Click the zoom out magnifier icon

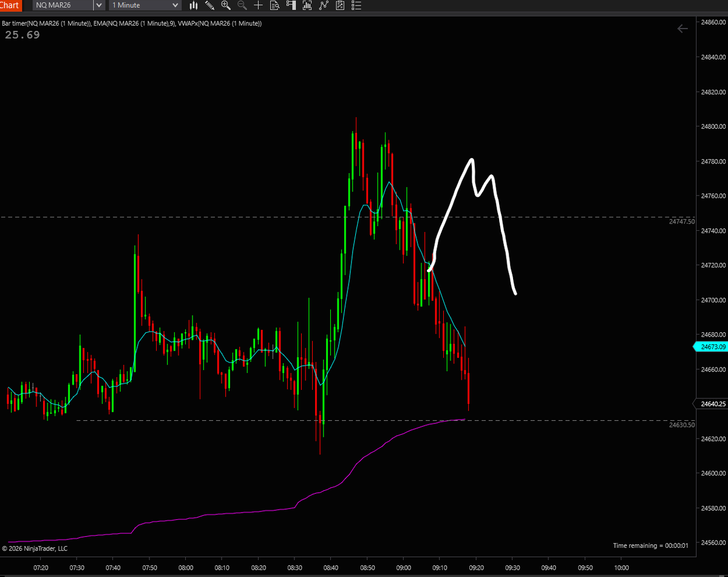242,5
